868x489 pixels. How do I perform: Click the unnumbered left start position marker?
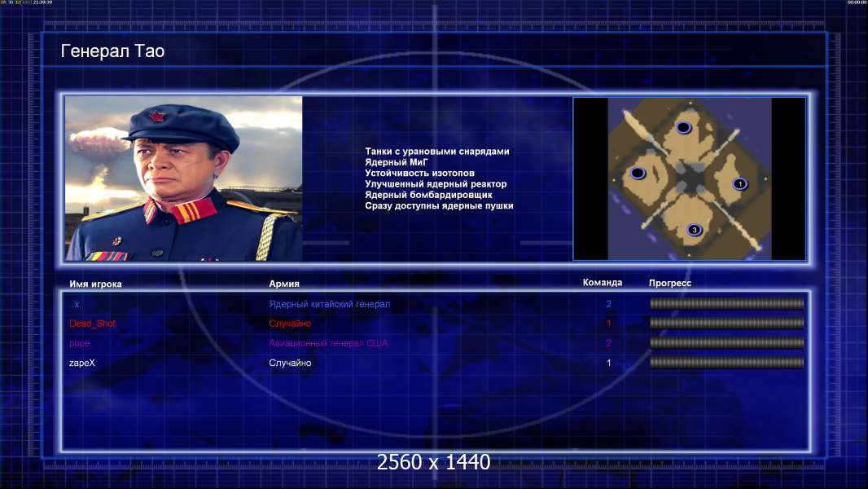638,174
